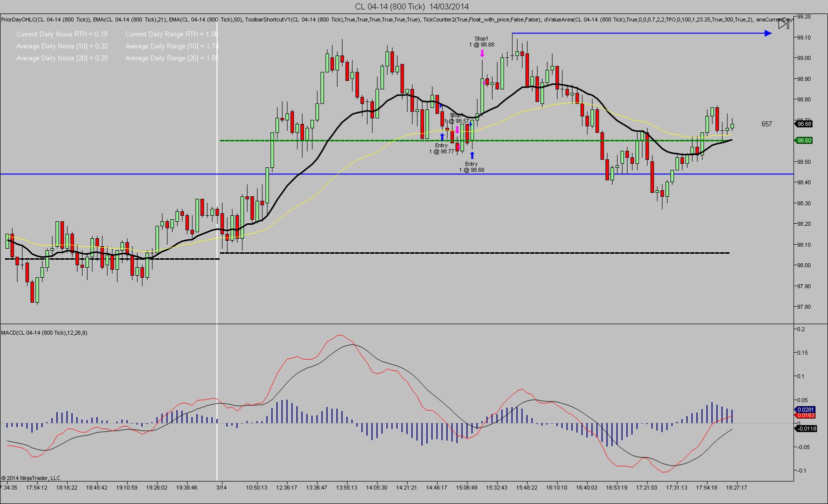This screenshot has width=828, height=504.
Task: Click the 16:53:19 time axis label
Action: (x=616, y=488)
